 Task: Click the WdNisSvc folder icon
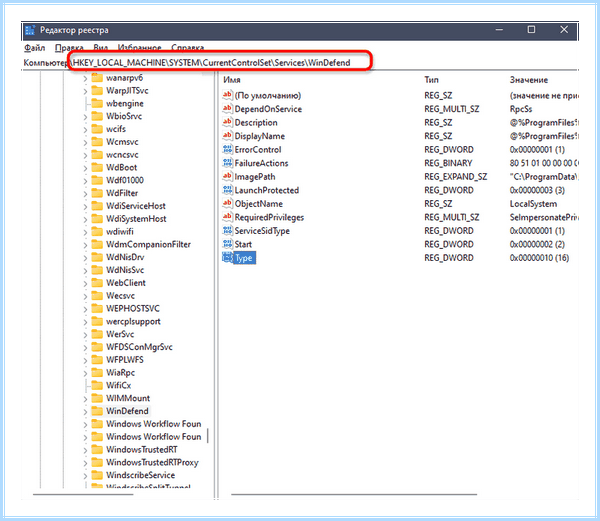point(97,270)
